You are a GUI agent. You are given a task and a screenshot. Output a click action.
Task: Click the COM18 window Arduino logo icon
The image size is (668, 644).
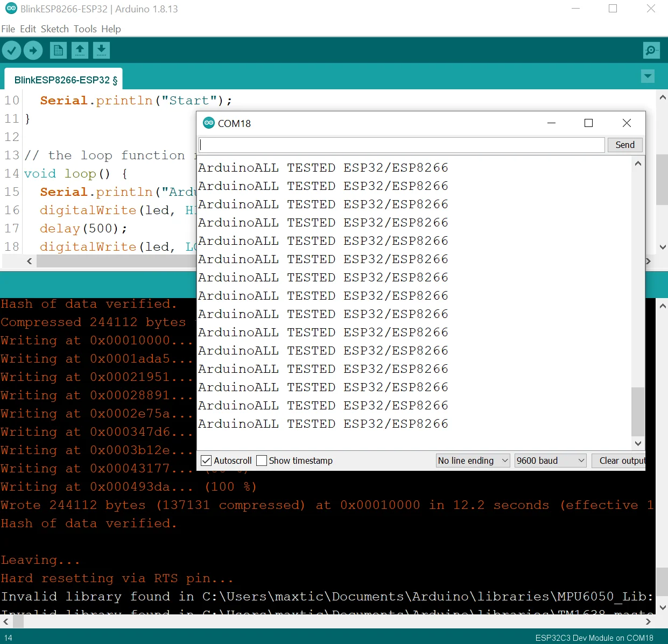(x=209, y=123)
